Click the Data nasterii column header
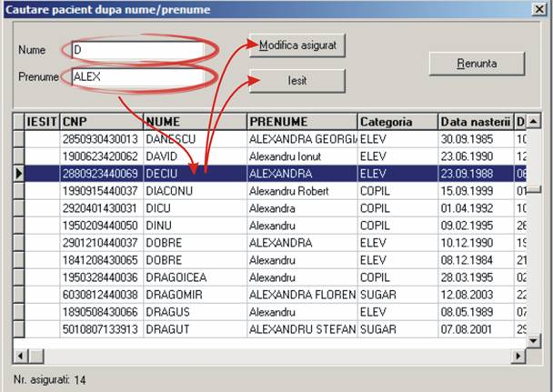 [474, 121]
